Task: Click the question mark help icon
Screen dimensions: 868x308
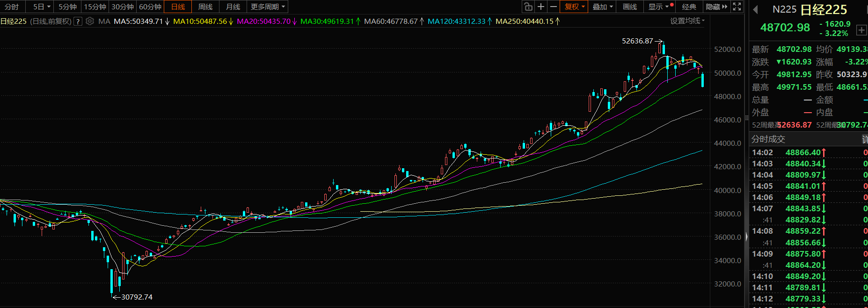Action: tap(78, 21)
